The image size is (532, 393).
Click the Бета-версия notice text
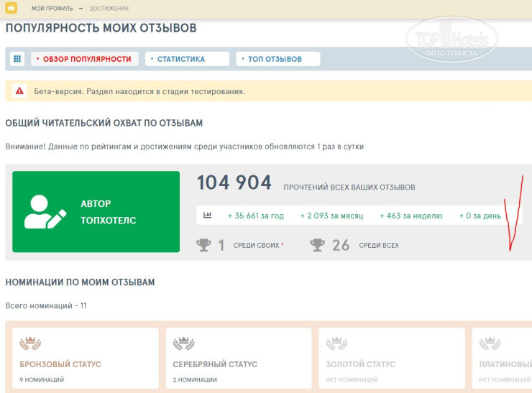(x=139, y=91)
